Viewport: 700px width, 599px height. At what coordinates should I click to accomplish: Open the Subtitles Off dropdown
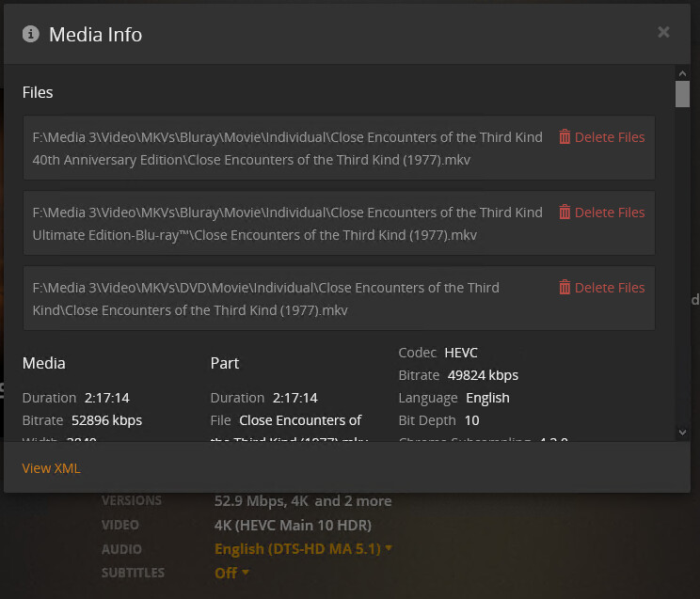[231, 573]
